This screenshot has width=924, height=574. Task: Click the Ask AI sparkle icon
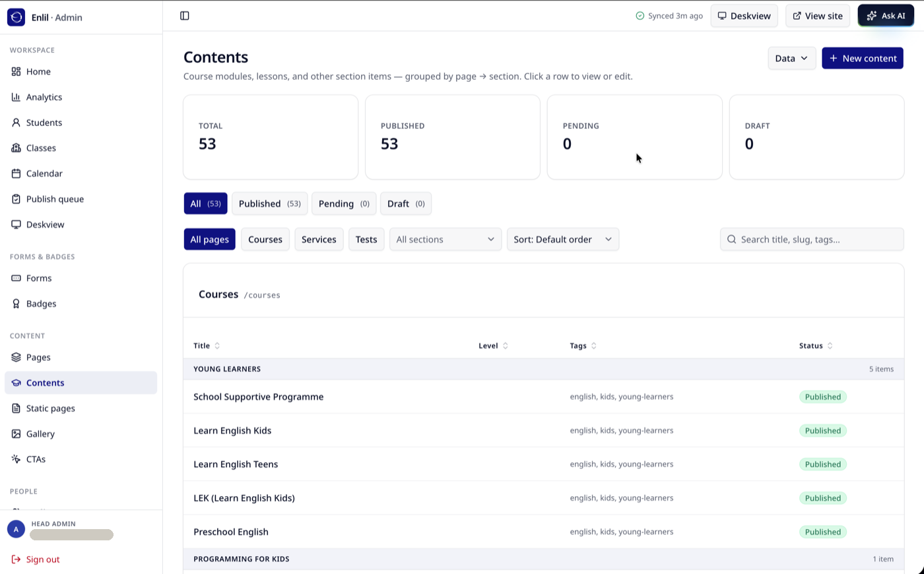[x=872, y=16]
